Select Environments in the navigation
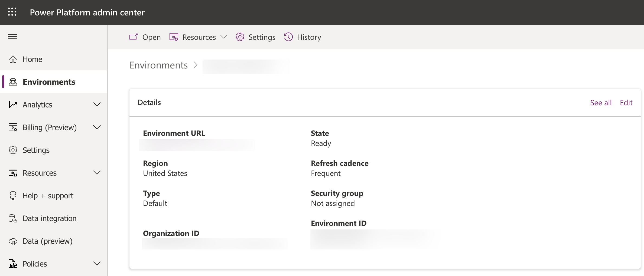644x276 pixels. point(54,82)
